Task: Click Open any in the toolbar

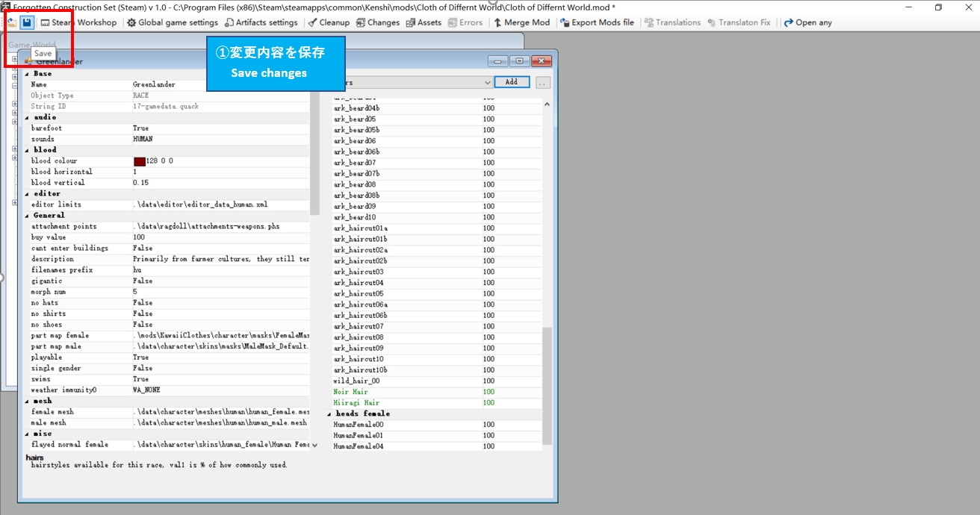Action: point(808,22)
